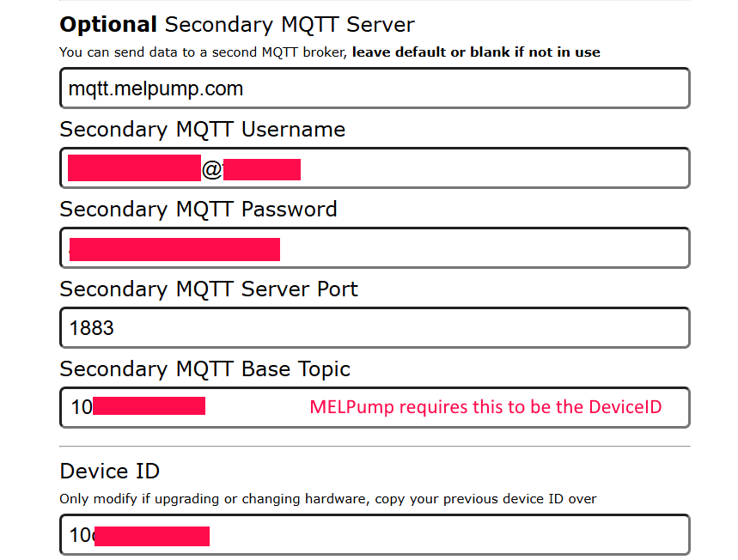Click the @ symbol in the username
This screenshot has height=560, width=738.
pyautogui.click(x=211, y=170)
